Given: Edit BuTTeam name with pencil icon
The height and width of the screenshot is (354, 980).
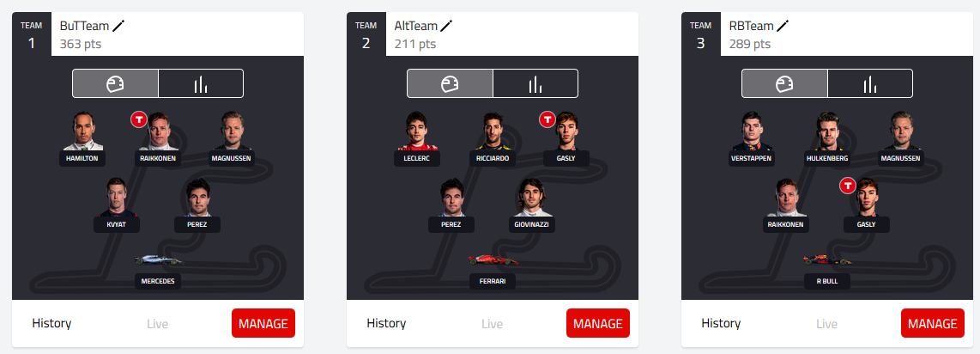Looking at the screenshot, I should click(118, 26).
